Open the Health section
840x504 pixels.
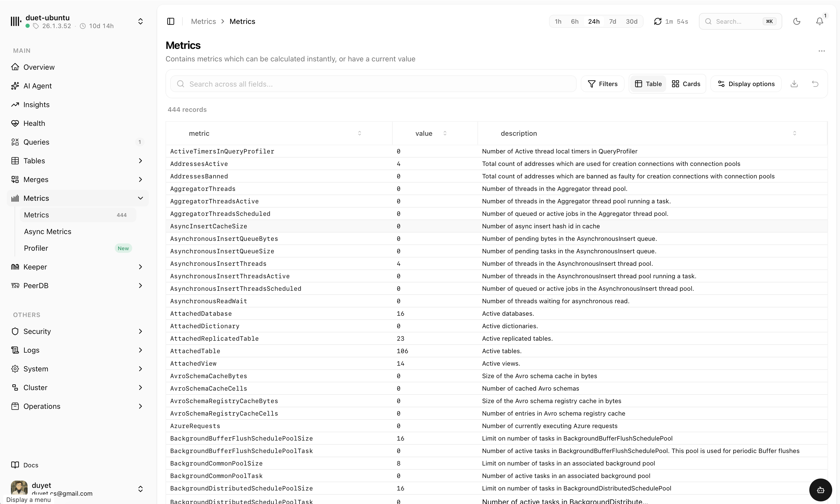coord(78,123)
